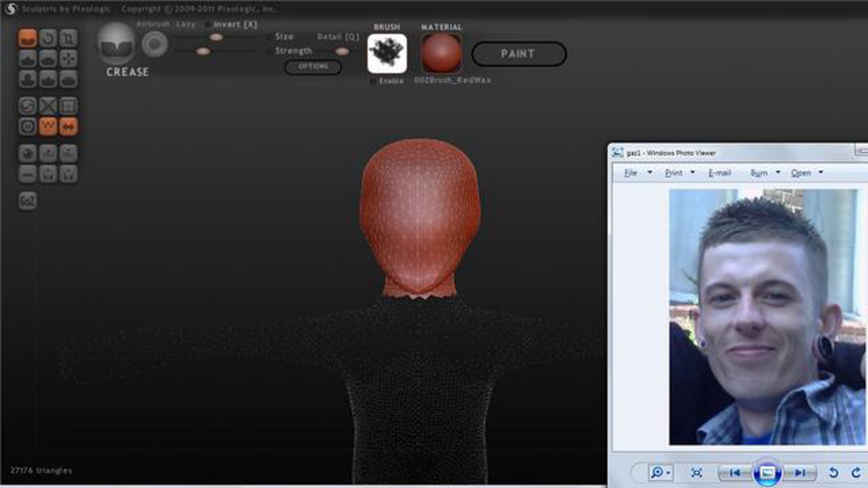The width and height of the screenshot is (868, 488).
Task: Toggle the Wireframe W button
Action: coord(48,127)
